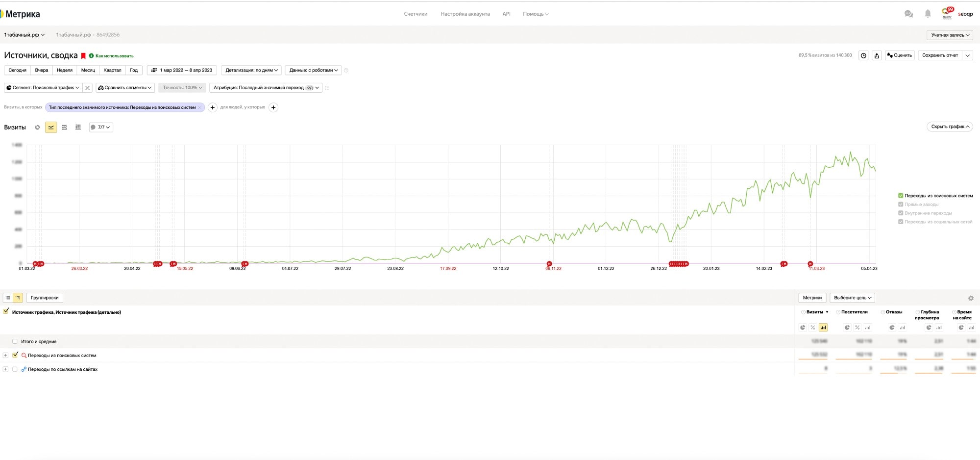Screen dimensions: 980x460
Task: Open the 1табачный.рф counter dropdown
Action: pos(24,35)
